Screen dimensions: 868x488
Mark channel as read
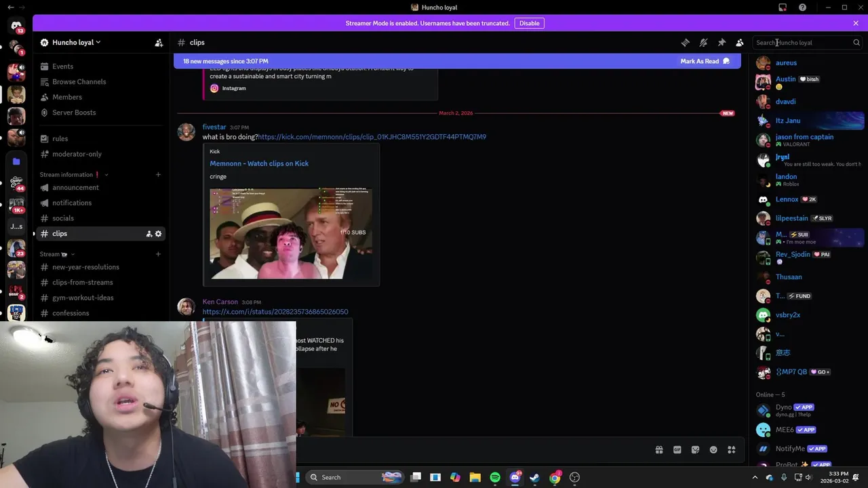(x=705, y=61)
